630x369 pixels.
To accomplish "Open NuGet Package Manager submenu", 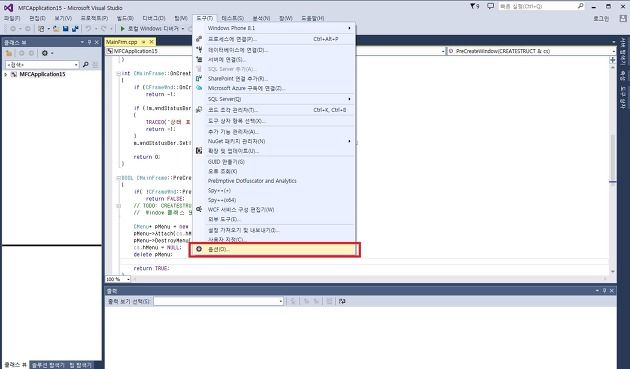I will [274, 141].
